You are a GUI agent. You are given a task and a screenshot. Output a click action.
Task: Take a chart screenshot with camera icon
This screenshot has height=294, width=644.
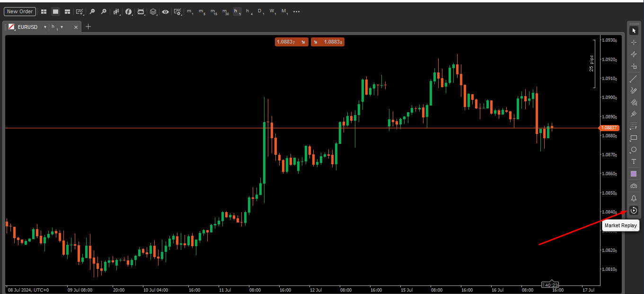(x=634, y=186)
